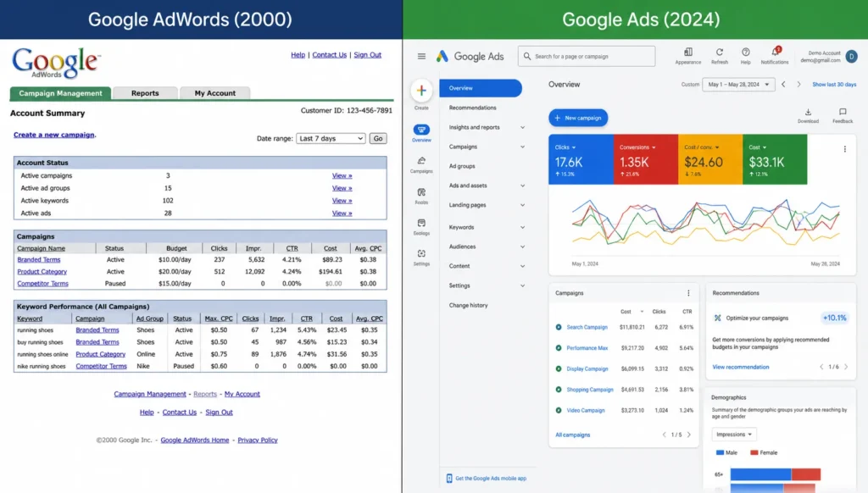Screen dimensions: 868x493
Task: Click the Demo Account avatar
Action: [851, 57]
